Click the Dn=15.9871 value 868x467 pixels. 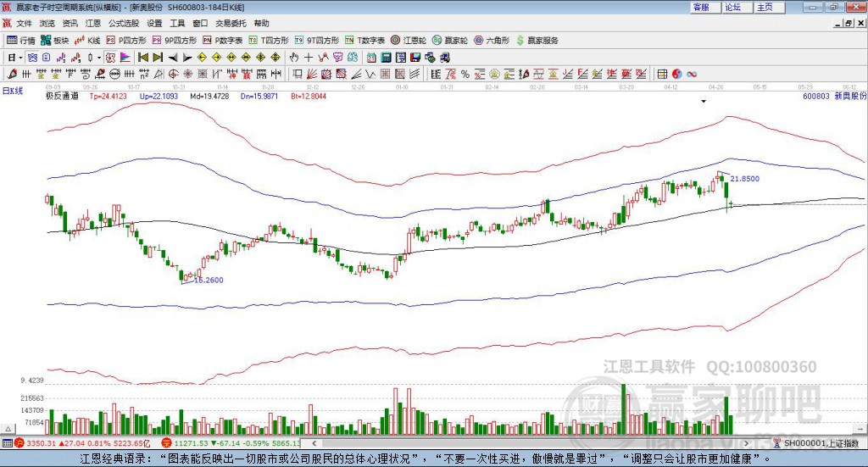(259, 96)
